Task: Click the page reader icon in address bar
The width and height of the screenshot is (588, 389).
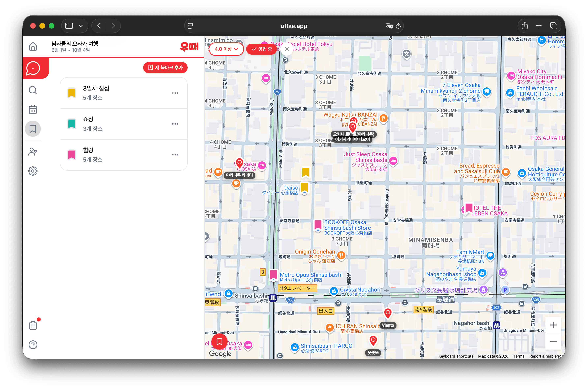Action: pyautogui.click(x=190, y=26)
